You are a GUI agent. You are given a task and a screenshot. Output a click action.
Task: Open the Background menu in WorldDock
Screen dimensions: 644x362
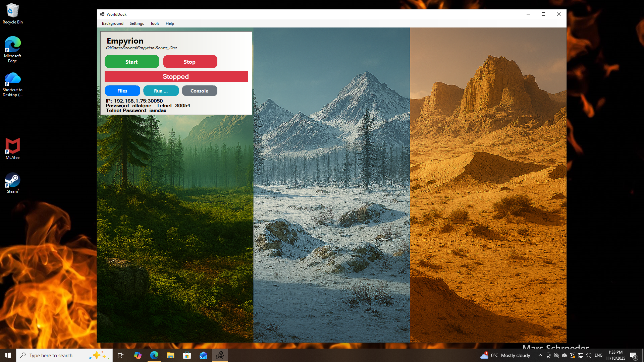click(112, 23)
